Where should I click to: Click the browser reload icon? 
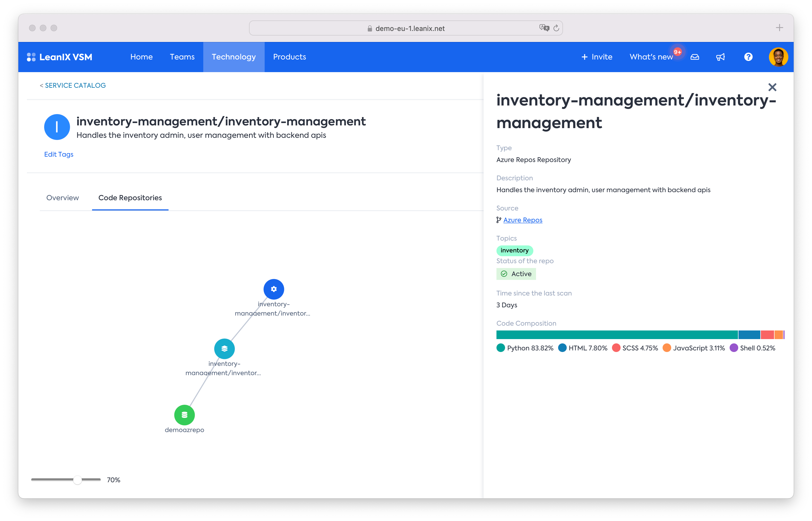pyautogui.click(x=556, y=28)
